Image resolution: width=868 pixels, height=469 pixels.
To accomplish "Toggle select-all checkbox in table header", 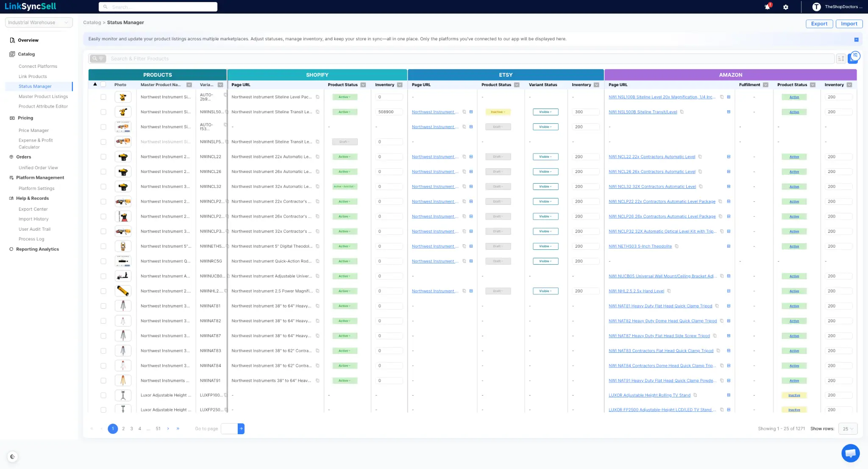I will [103, 84].
